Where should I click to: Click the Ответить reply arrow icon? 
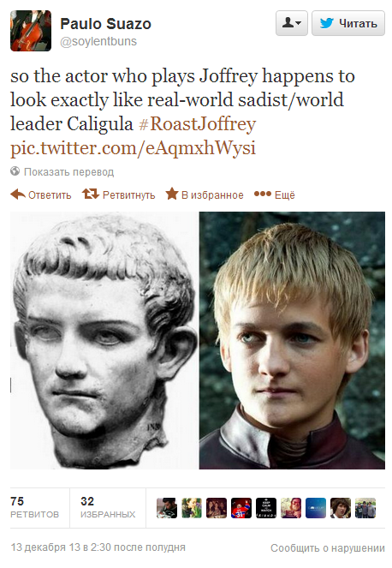pos(18,194)
